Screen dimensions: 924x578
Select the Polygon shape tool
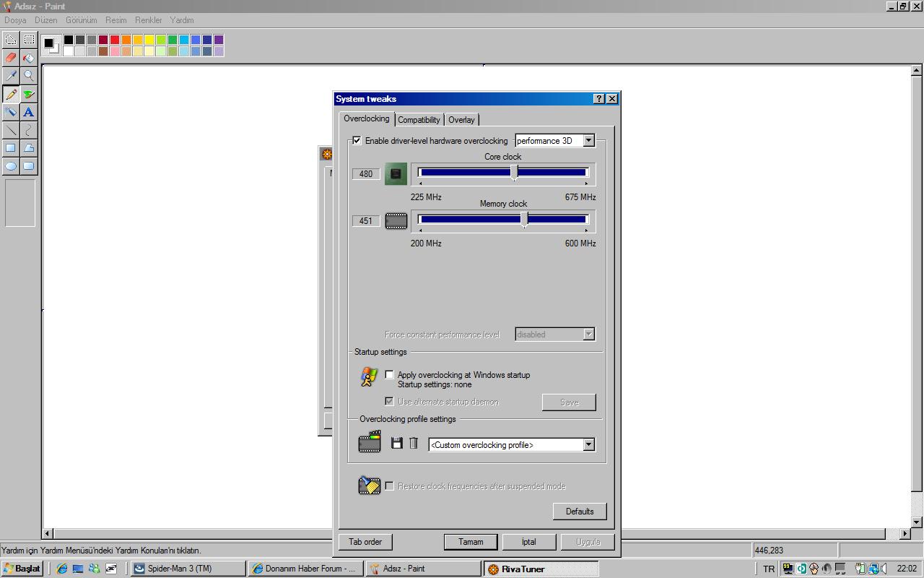point(29,148)
